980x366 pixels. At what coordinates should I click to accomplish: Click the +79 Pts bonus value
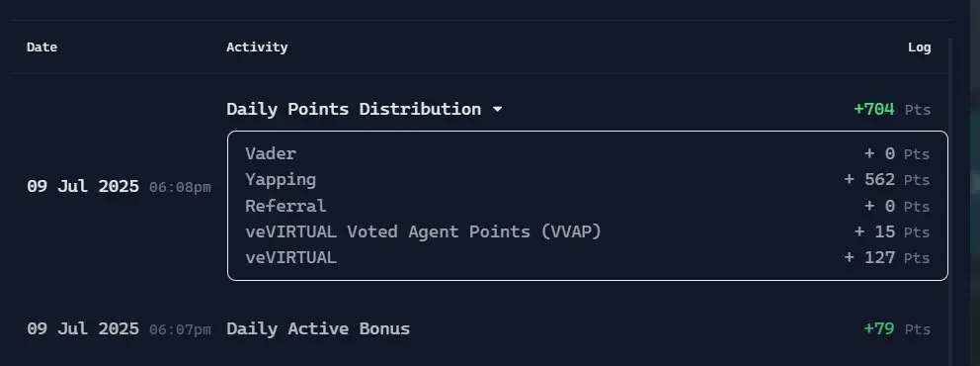[x=897, y=328]
